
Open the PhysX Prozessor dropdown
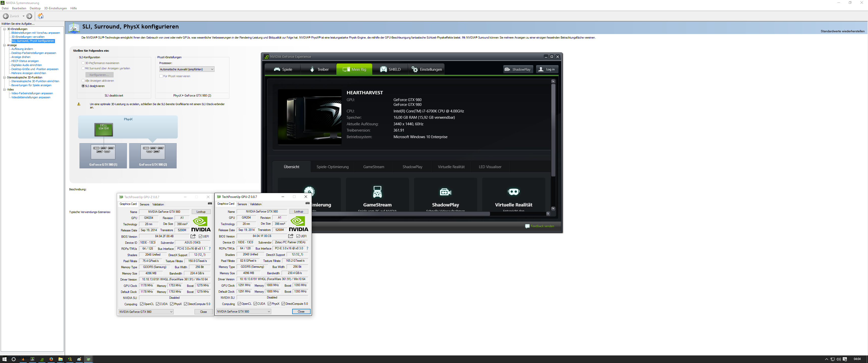187,69
